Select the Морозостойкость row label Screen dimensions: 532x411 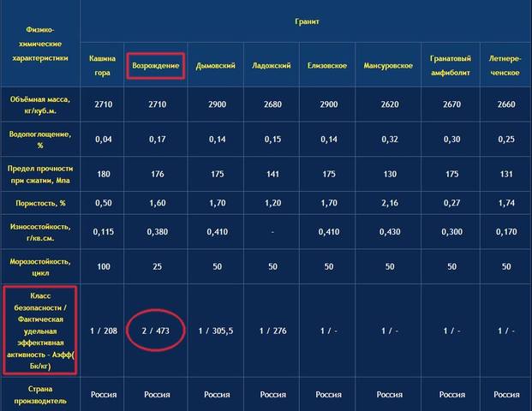point(40,267)
